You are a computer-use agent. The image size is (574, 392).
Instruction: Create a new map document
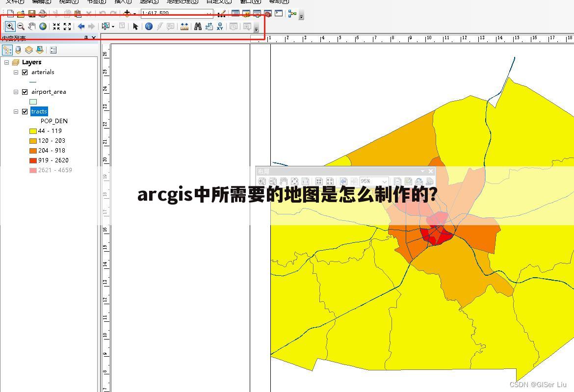10,14
